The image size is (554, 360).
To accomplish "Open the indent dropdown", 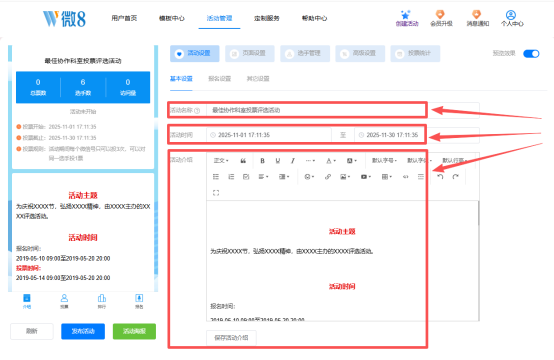I will click(x=284, y=177).
